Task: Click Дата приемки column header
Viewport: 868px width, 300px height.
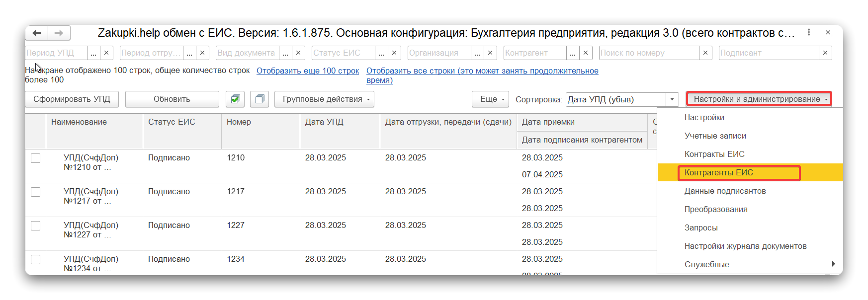Action: 583,122
